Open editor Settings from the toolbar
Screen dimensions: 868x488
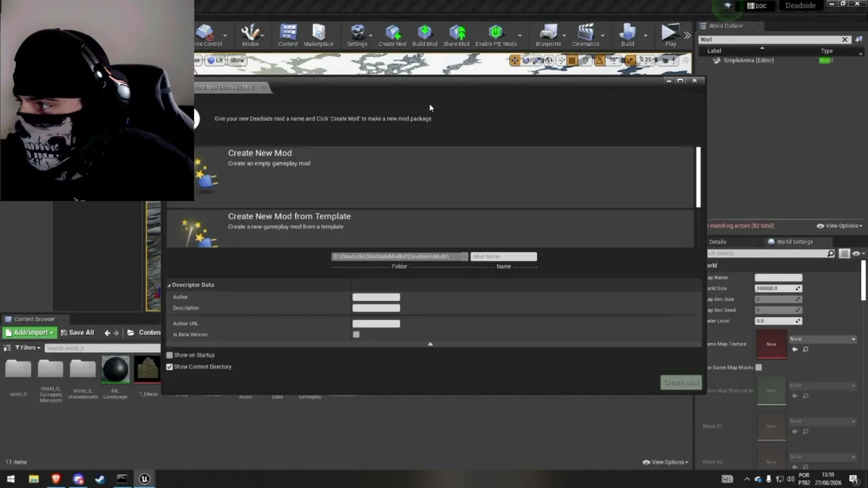coord(357,35)
